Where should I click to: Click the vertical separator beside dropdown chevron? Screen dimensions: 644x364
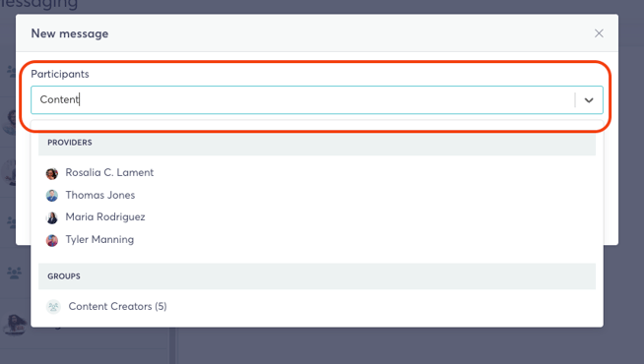click(575, 100)
